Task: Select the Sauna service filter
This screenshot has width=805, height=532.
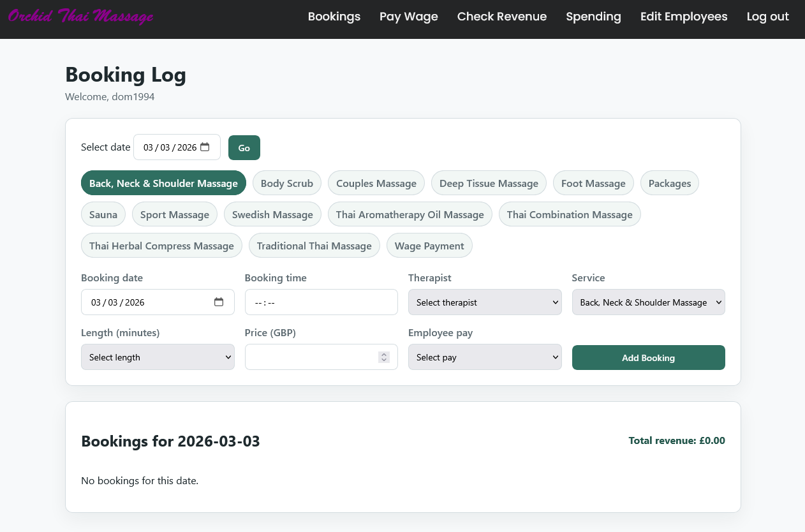Action: 103,214
